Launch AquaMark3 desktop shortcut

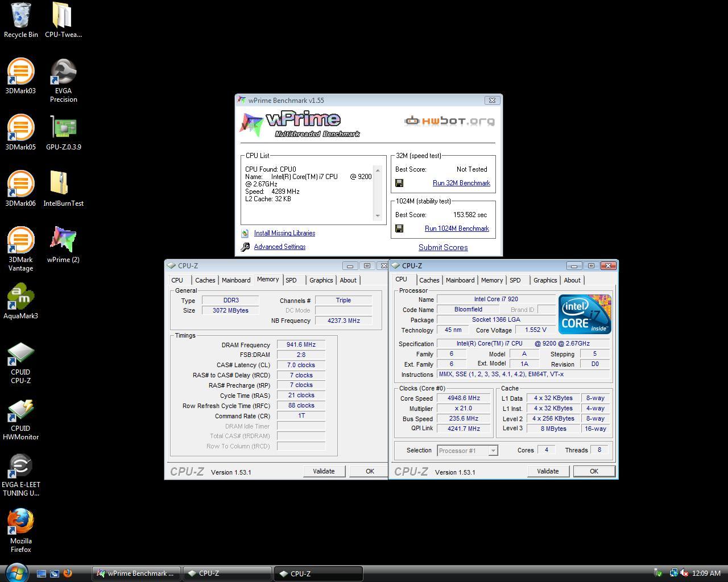point(20,301)
